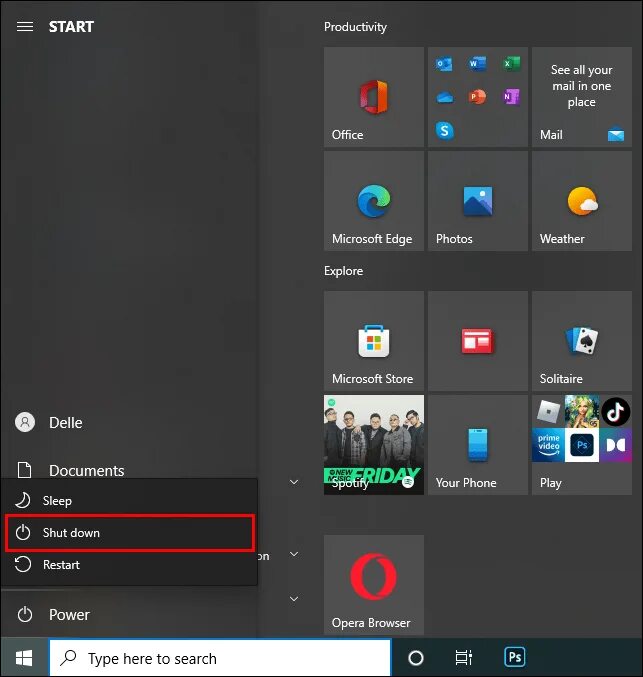Launch the Solitaire tile
The image size is (643, 677).
pyautogui.click(x=582, y=341)
